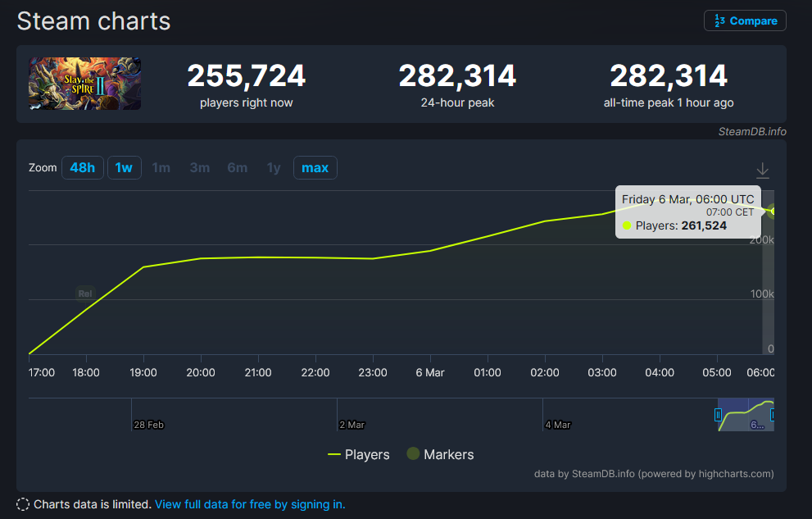Click the 22:00 x-axis label

coord(315,372)
